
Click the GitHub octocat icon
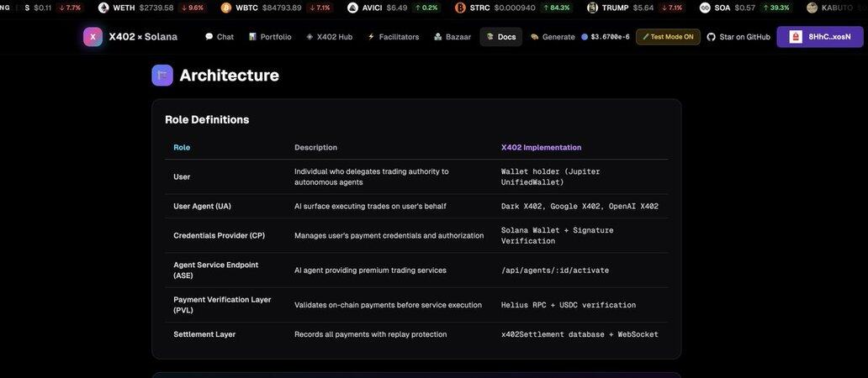pyautogui.click(x=712, y=37)
